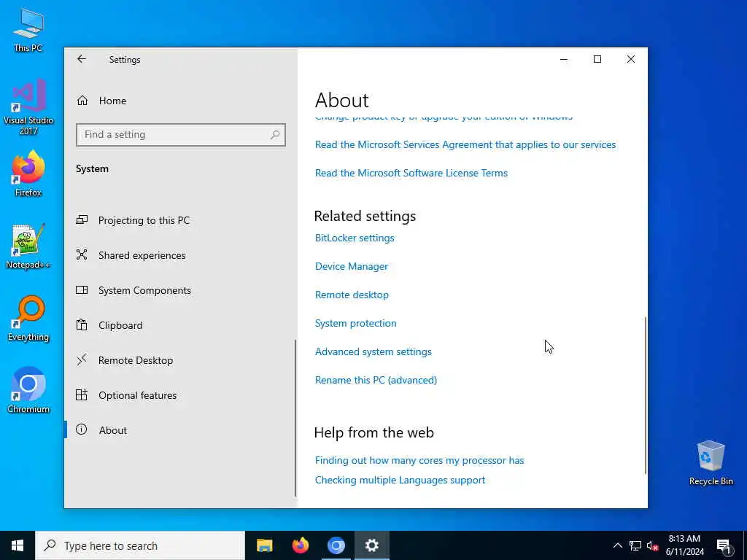Launch Chromium from the taskbar

pyautogui.click(x=336, y=545)
